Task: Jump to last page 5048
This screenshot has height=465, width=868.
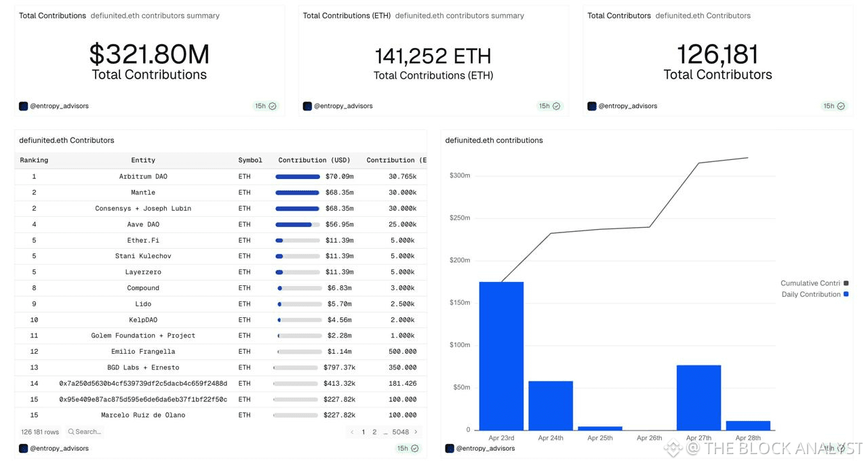Action: [401, 432]
